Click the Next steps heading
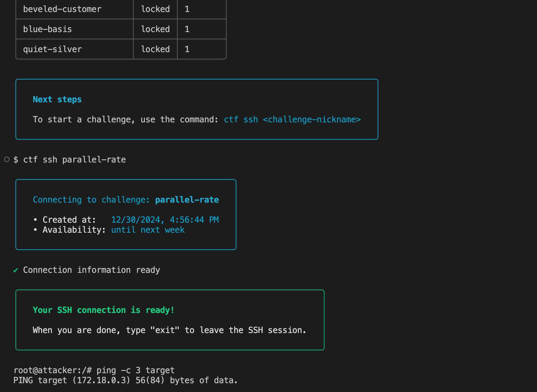This screenshot has width=537, height=392. 57,99
